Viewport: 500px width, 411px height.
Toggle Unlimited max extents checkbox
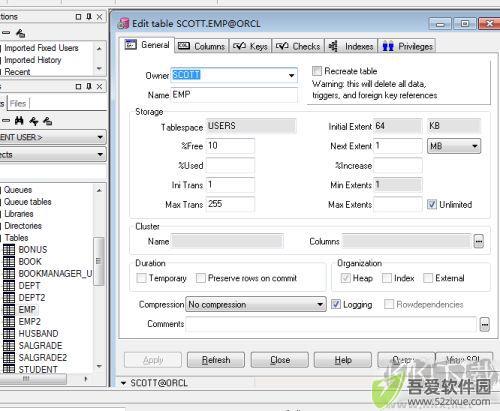[x=432, y=204]
